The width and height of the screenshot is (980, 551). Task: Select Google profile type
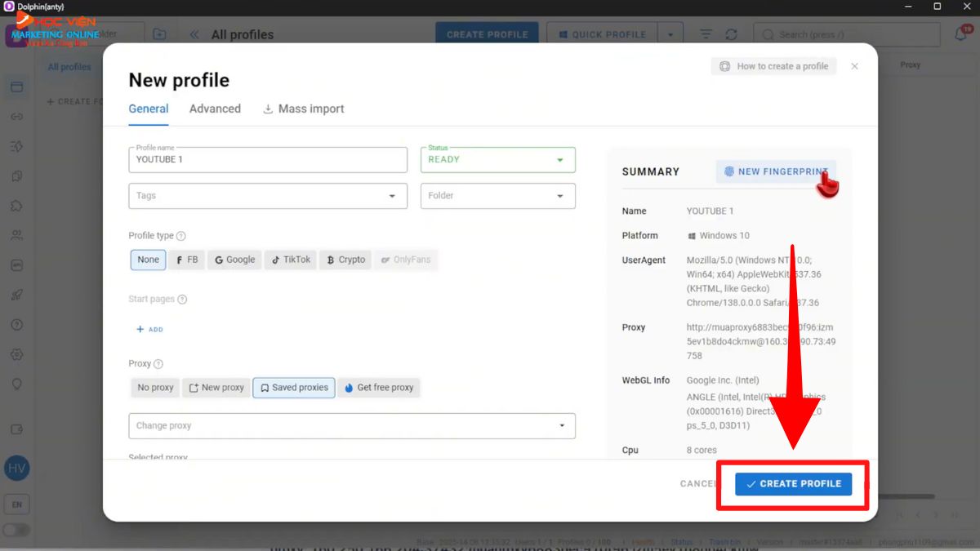pos(234,260)
